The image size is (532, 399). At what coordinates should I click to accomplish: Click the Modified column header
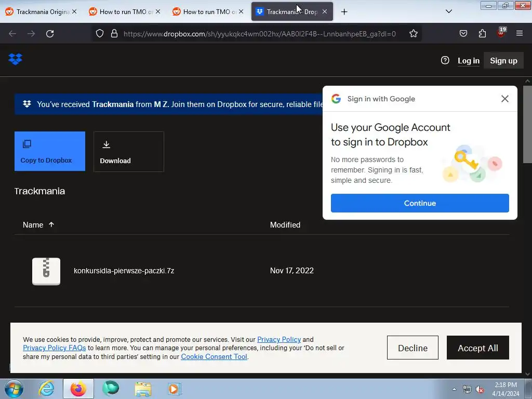click(x=285, y=224)
